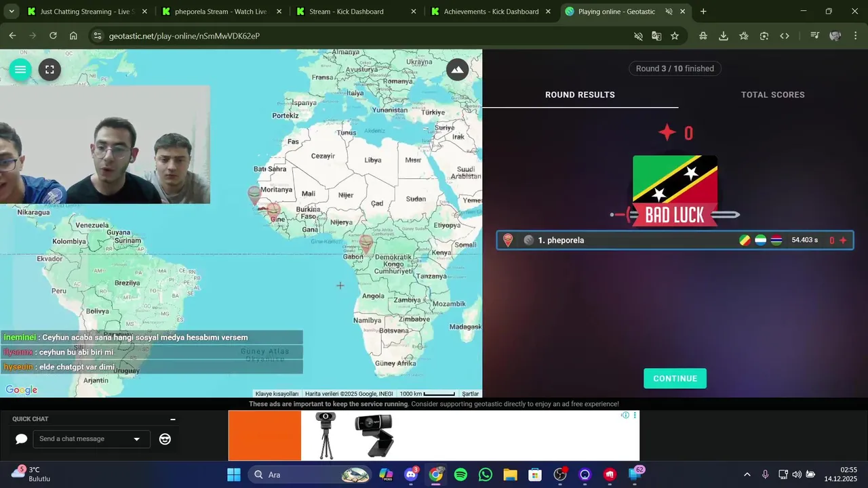
Task: Open a new browser tab
Action: tap(703, 12)
